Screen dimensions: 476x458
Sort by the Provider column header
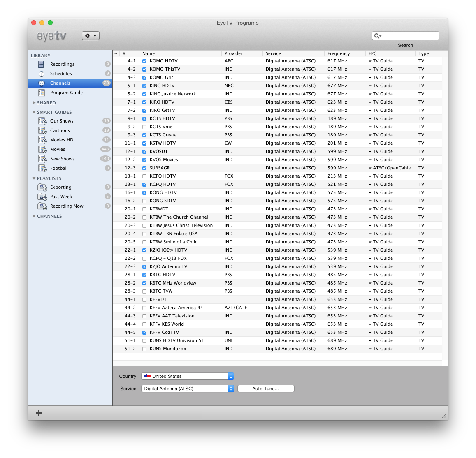[242, 53]
